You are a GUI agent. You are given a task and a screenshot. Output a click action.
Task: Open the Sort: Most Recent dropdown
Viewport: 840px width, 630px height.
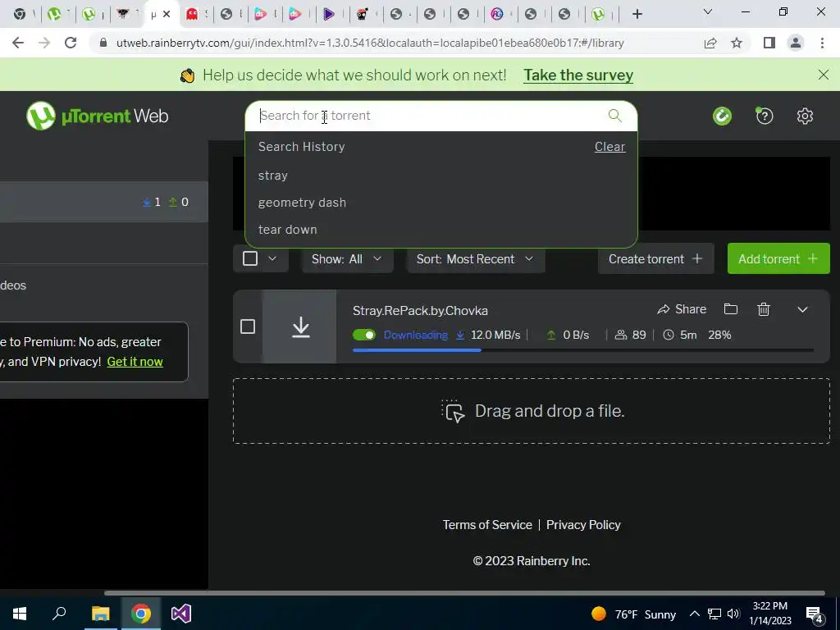coord(476,258)
